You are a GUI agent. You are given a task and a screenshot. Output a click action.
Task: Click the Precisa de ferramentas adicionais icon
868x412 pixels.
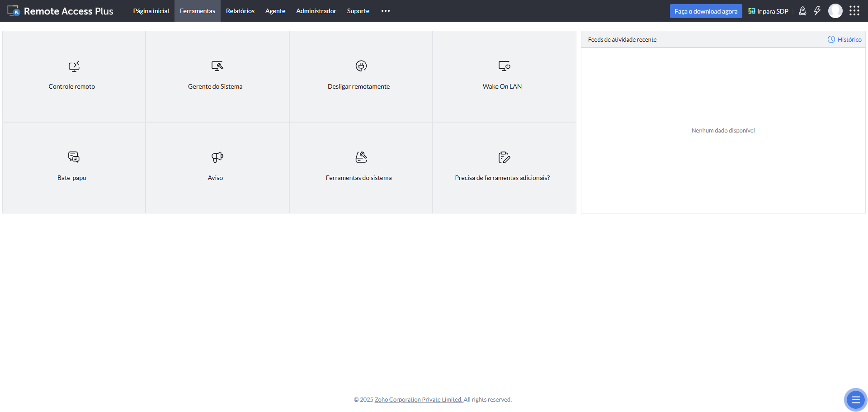click(504, 157)
